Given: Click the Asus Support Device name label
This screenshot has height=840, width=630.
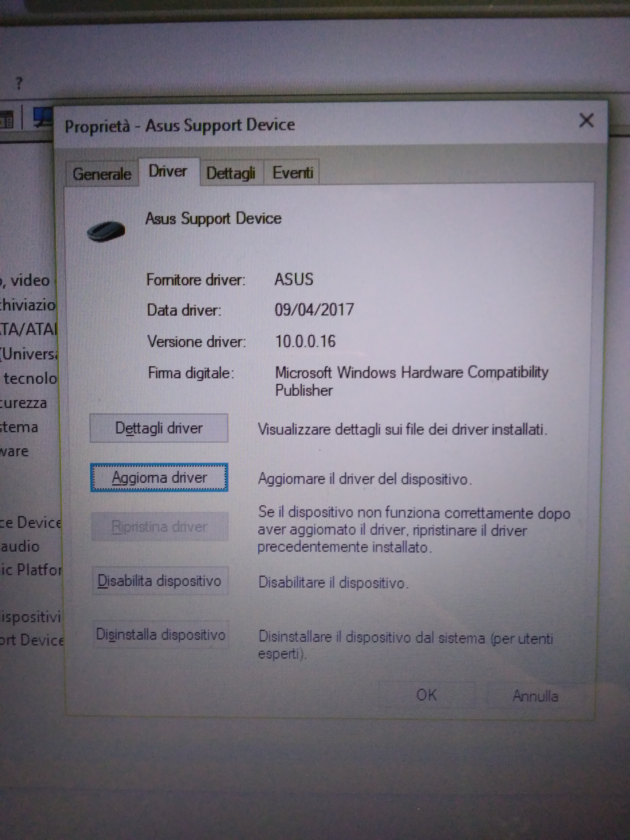Looking at the screenshot, I should [213, 219].
